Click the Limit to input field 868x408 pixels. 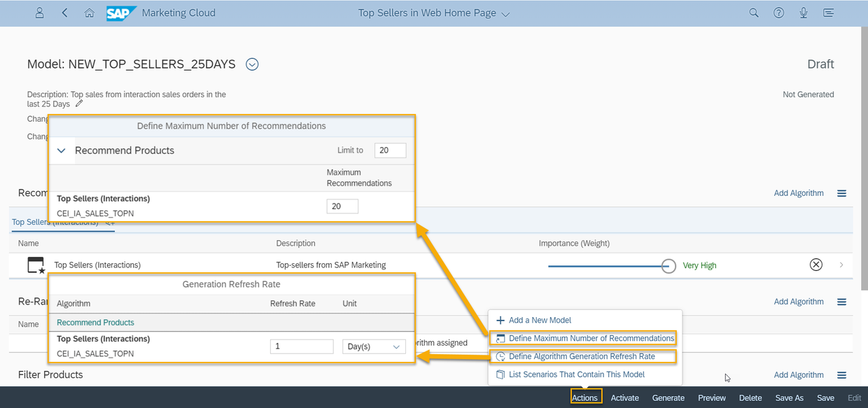click(x=390, y=150)
